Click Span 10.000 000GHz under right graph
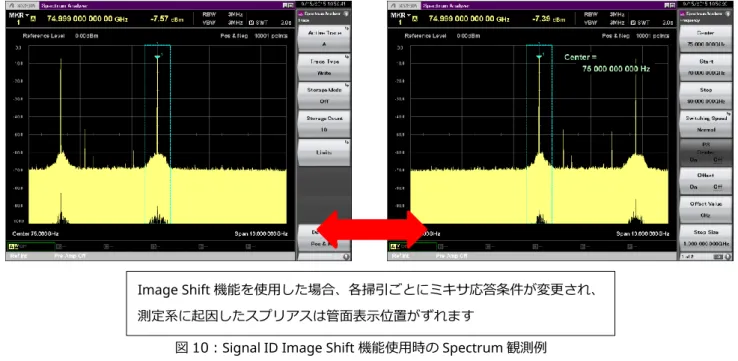The image size is (738, 361). click(643, 233)
